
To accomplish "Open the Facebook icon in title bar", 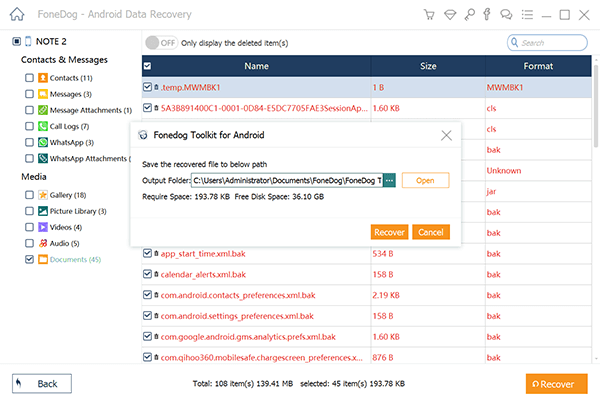I will pos(487,14).
